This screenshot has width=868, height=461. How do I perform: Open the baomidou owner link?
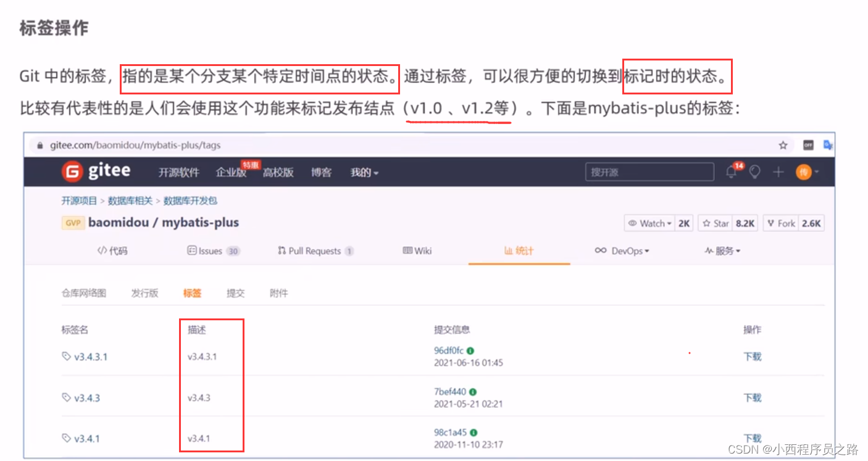(x=119, y=222)
